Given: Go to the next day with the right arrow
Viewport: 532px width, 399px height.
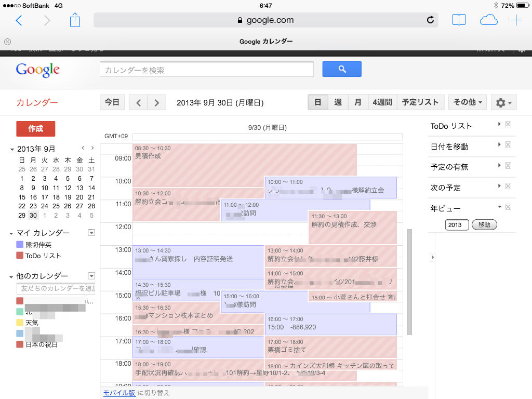Looking at the screenshot, I should click(157, 102).
